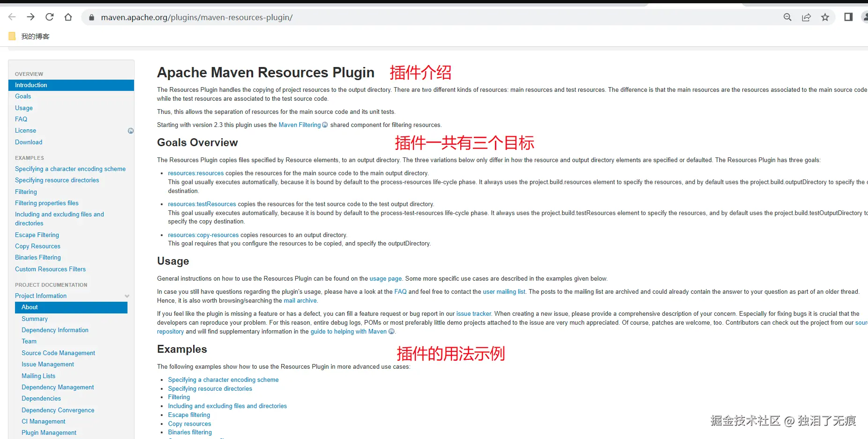
Task: Go forward to the next page
Action: click(31, 17)
